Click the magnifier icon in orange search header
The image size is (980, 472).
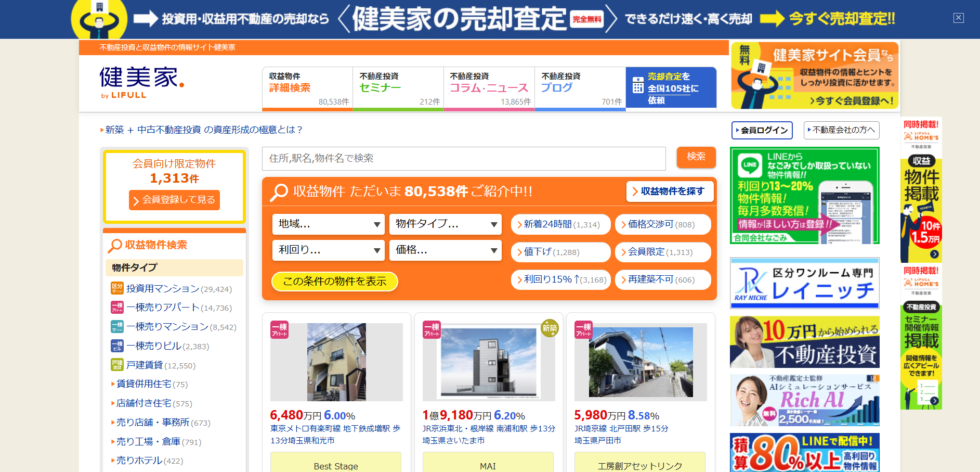(279, 192)
